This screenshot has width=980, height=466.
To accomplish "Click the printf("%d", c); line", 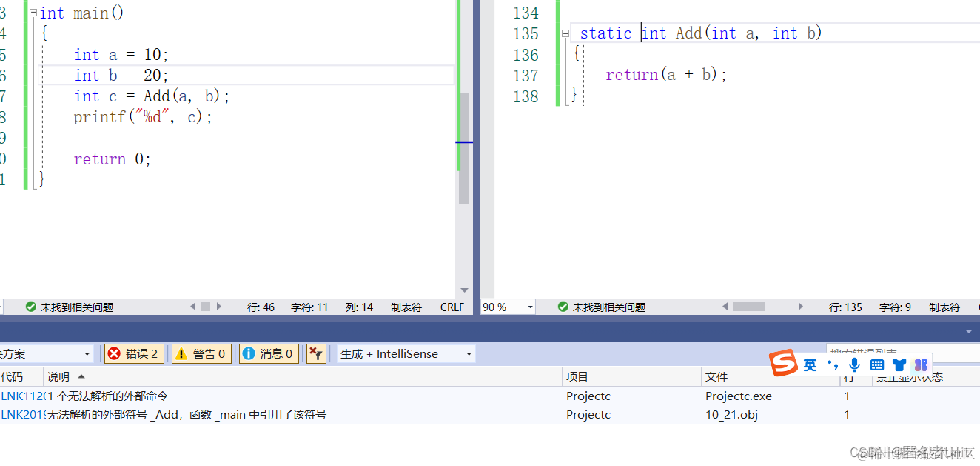I will click(143, 117).
